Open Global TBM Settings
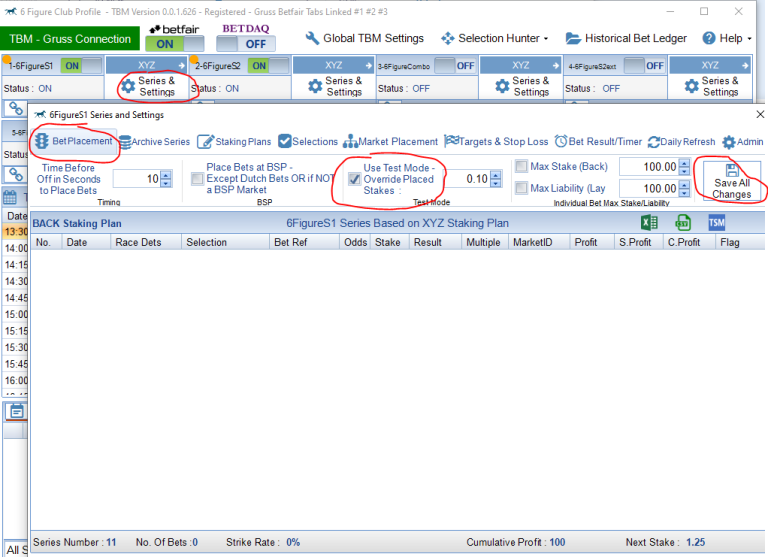This screenshot has height=557, width=768. (x=365, y=38)
